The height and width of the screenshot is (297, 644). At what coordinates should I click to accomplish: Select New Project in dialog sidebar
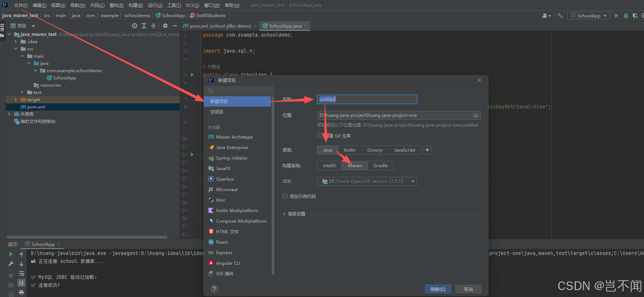coord(237,101)
